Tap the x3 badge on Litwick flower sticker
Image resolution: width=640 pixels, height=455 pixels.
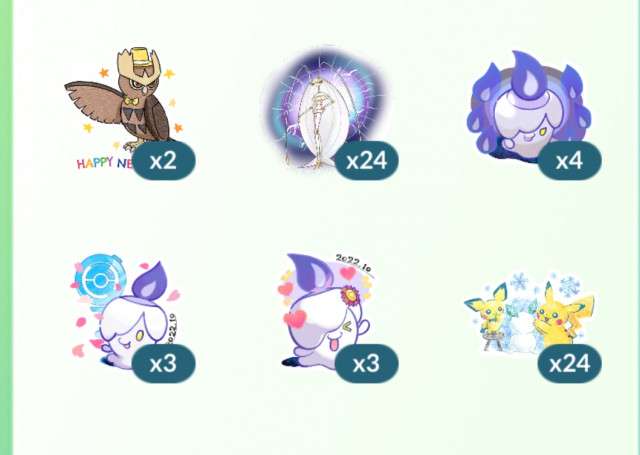tap(367, 364)
